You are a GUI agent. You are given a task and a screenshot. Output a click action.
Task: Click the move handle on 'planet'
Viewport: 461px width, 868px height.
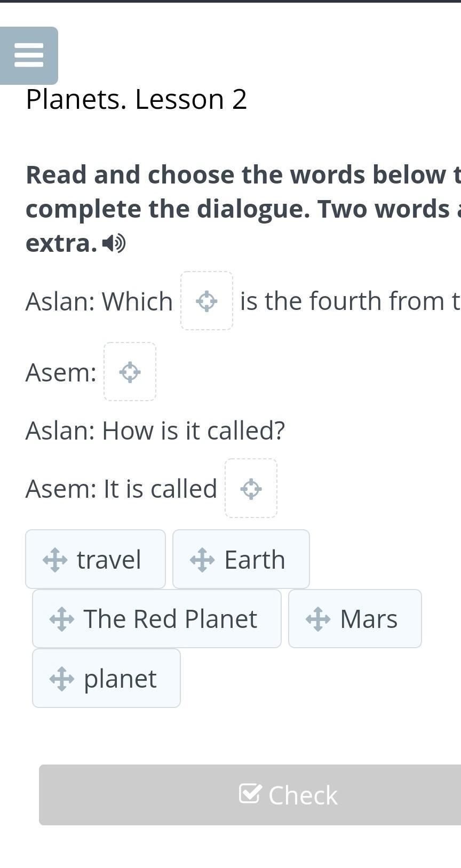coord(62,679)
